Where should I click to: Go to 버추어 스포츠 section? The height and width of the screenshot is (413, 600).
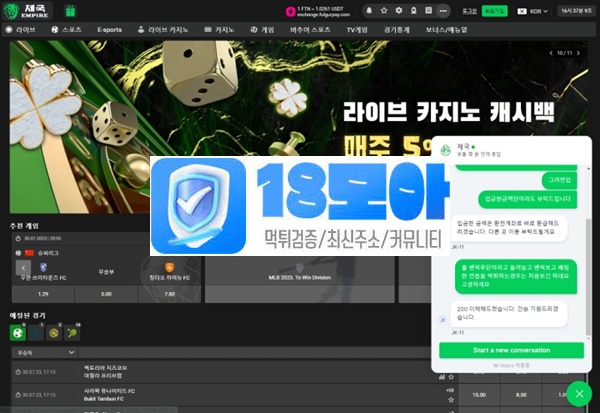310,30
